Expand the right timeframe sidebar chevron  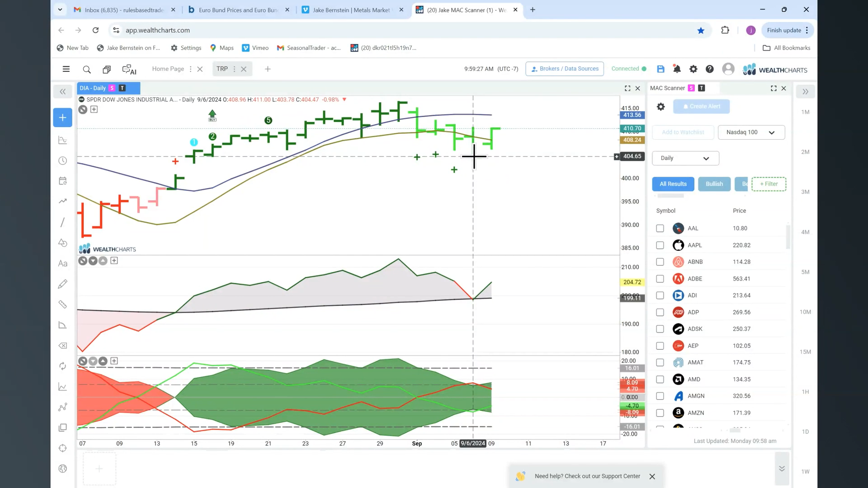(805, 92)
